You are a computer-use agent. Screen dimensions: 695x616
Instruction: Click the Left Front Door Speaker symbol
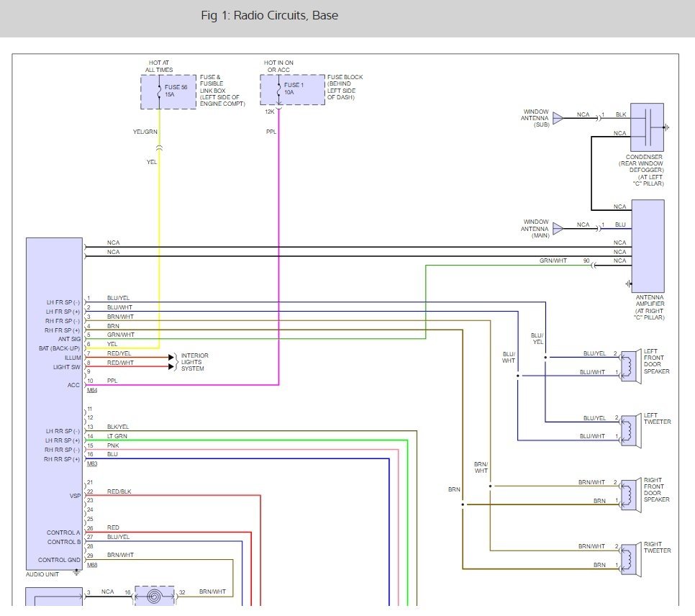click(x=631, y=366)
